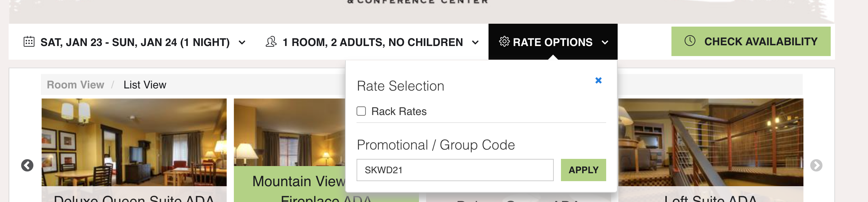Image resolution: width=868 pixels, height=202 pixels.
Task: Click the clock icon in Check Availability
Action: (690, 41)
